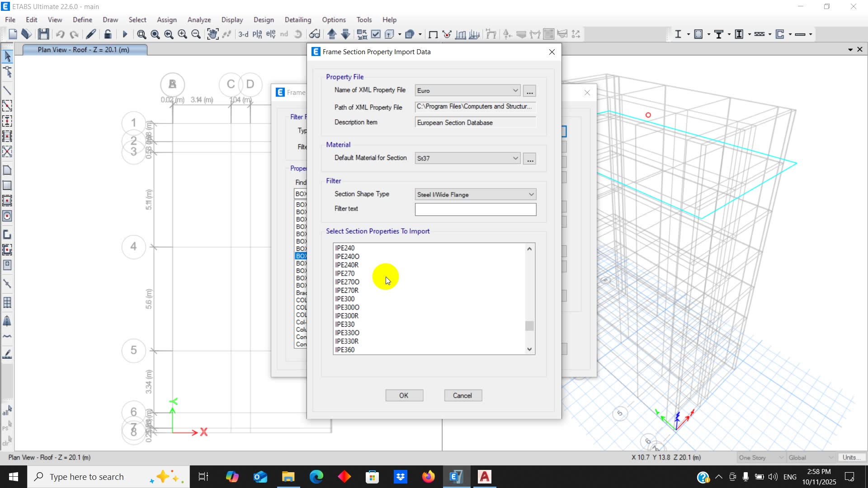This screenshot has height=488, width=868.
Task: Switch to 3-d view toolbar button
Action: (243, 34)
